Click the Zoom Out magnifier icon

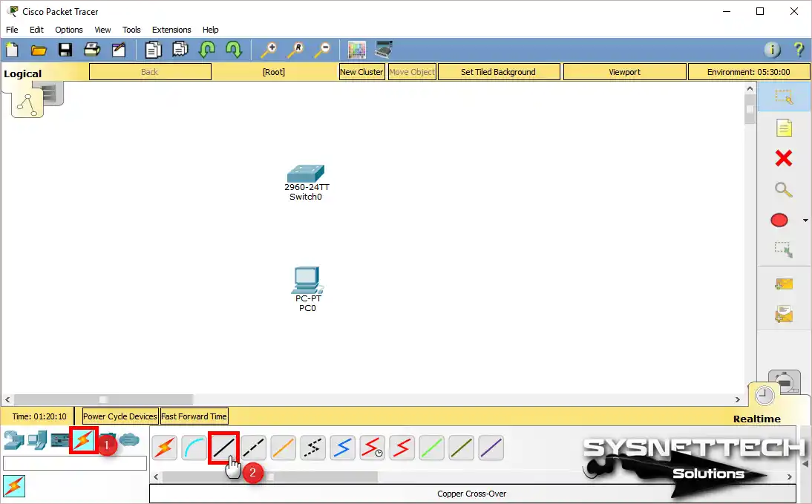322,50
